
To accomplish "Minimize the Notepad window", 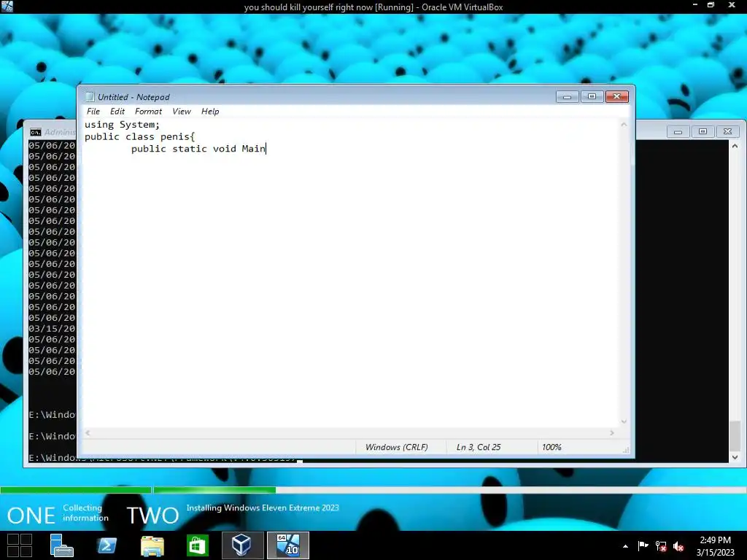I will [567, 97].
